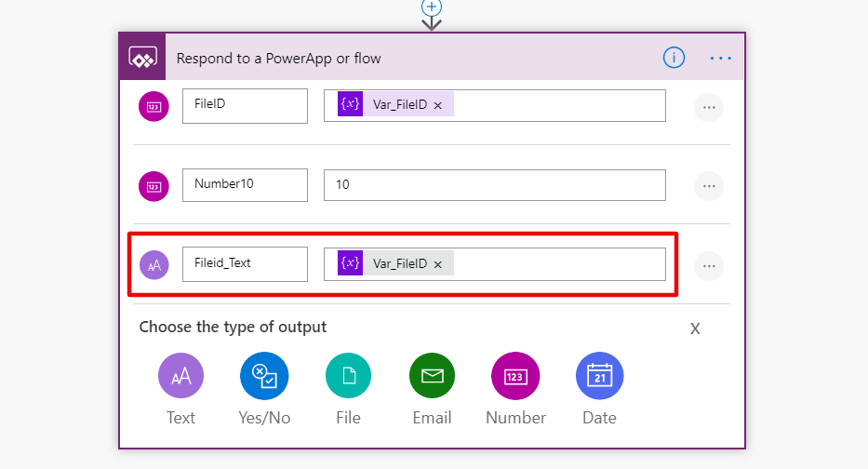Open options menu for Number10 row
868x469 pixels.
(709, 187)
